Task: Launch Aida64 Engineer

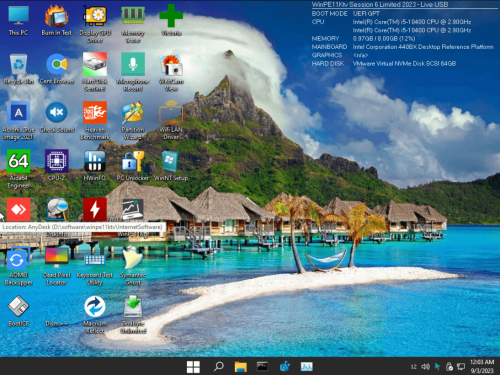Action: point(19,169)
